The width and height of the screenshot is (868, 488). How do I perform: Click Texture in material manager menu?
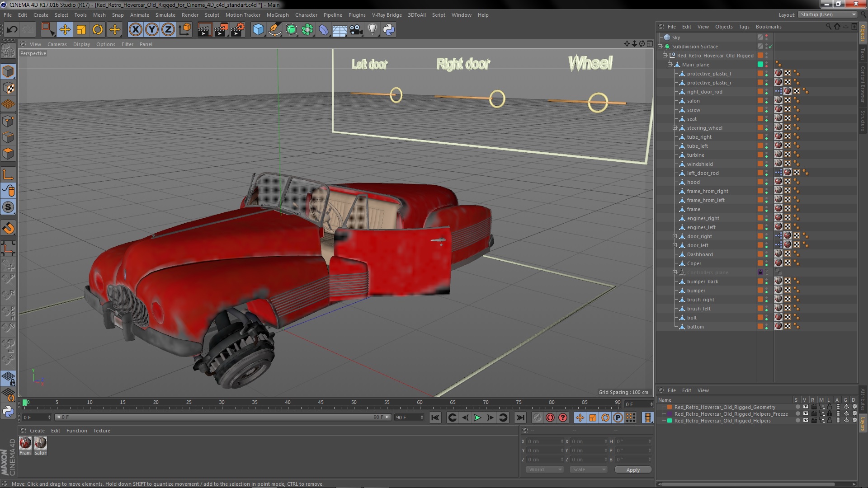(102, 431)
